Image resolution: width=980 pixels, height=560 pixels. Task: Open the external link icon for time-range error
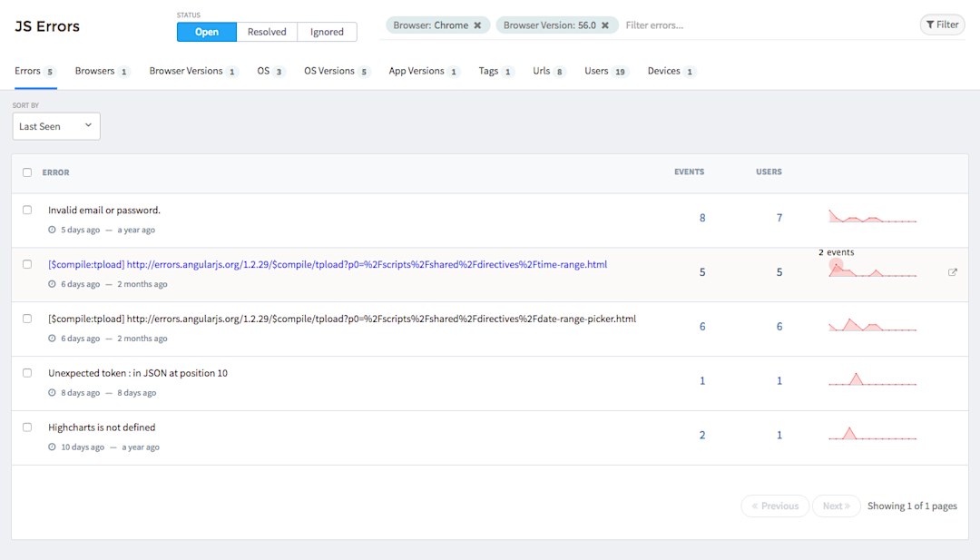click(953, 272)
